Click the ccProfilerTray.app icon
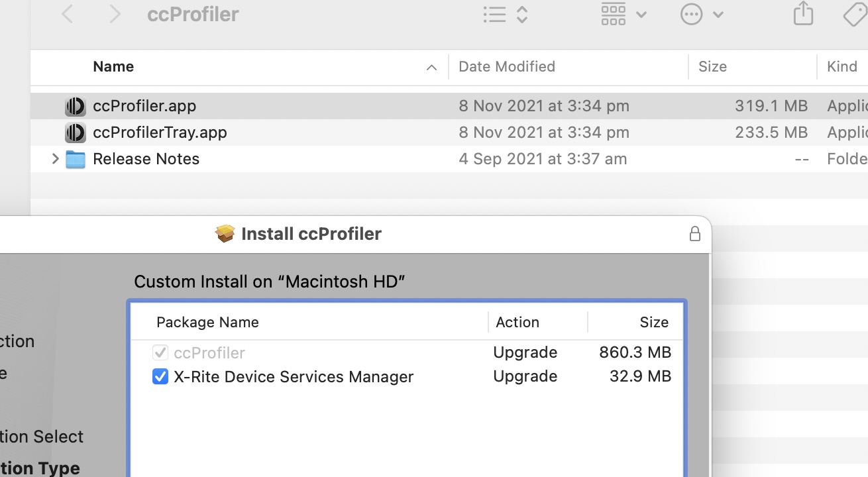The height and width of the screenshot is (477, 868). coord(76,132)
